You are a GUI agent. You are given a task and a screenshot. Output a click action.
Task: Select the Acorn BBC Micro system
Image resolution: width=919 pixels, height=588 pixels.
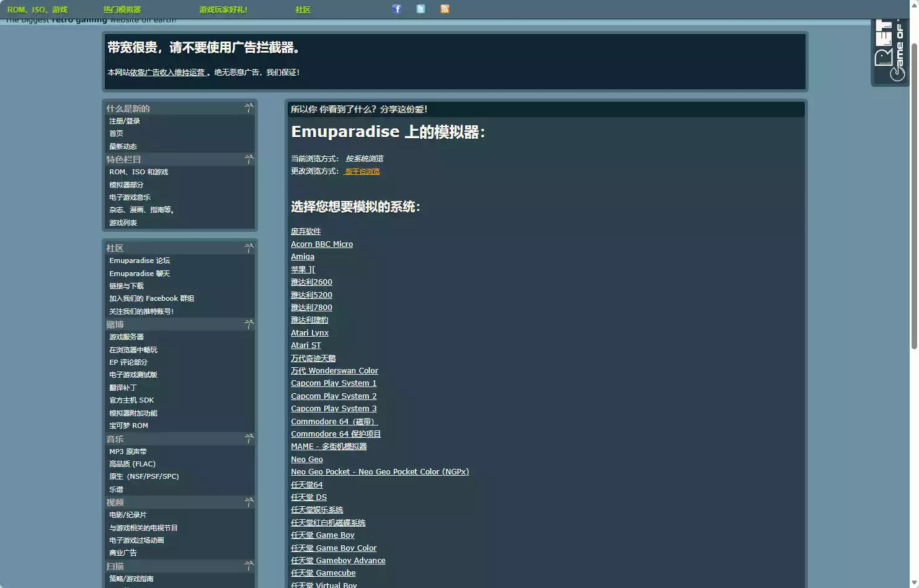[322, 244]
